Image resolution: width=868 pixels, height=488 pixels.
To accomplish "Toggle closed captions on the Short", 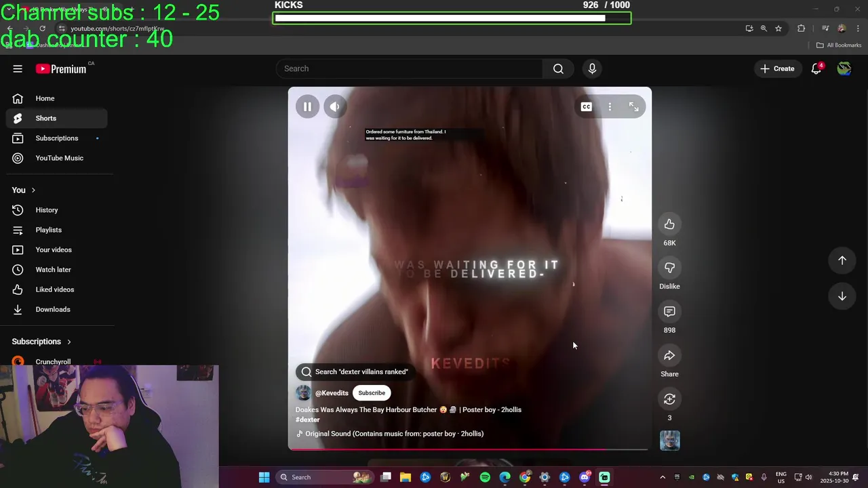I will [586, 106].
